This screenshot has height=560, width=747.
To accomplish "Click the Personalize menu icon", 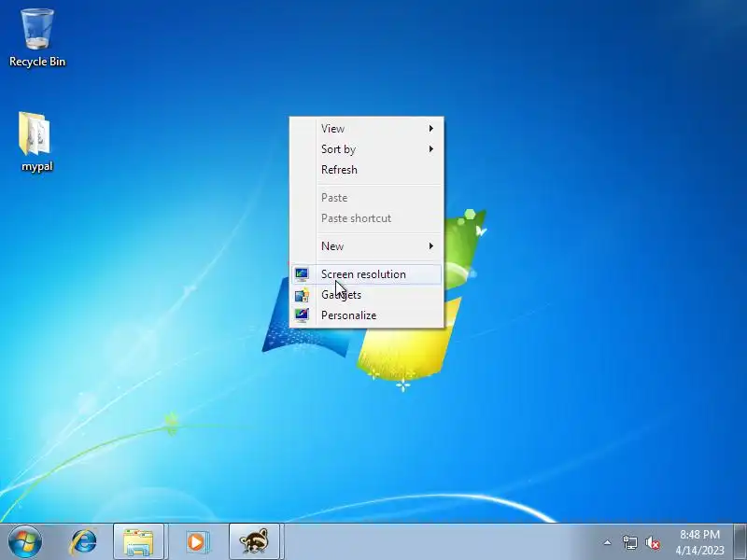I will tap(302, 315).
